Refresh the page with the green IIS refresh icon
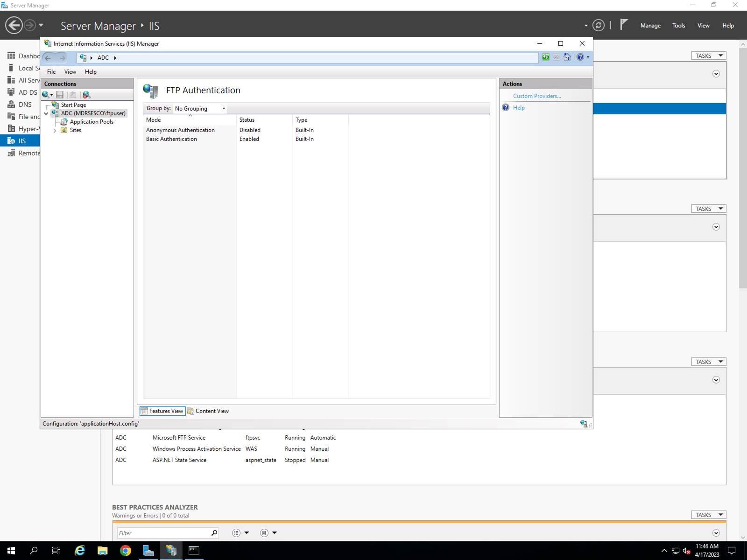747x560 pixels. coord(545,57)
